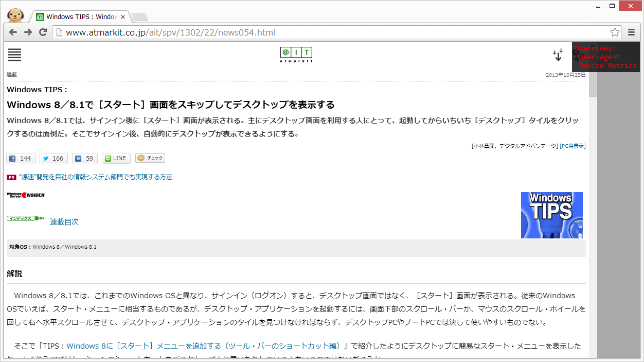Click the article title heading text
The width and height of the screenshot is (644, 362).
[171, 105]
